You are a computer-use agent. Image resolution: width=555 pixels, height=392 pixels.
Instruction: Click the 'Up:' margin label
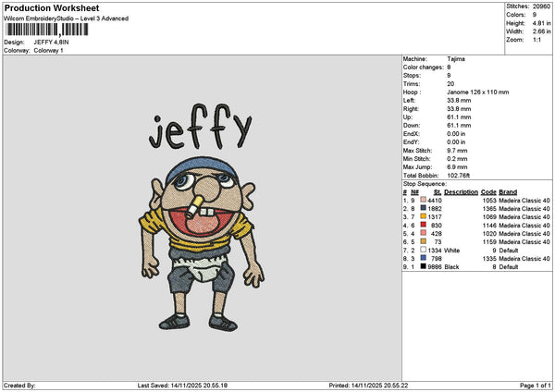pos(407,117)
